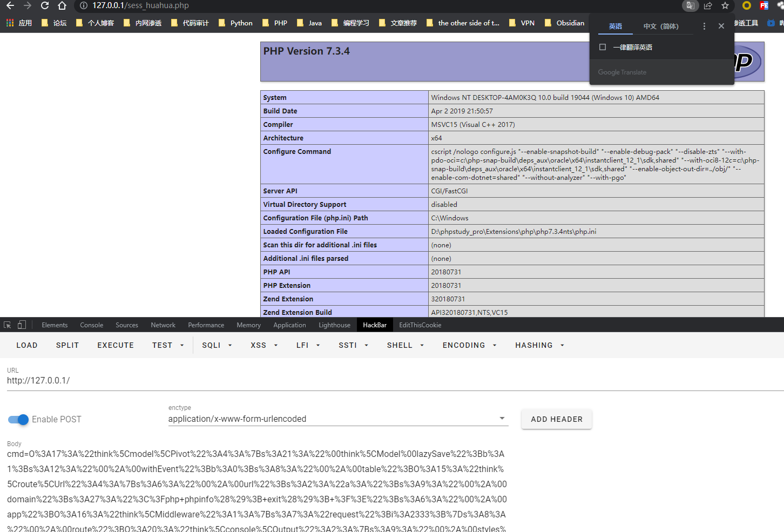Screen dimensions: 784x532
Task: Open the Python bookmark folder
Action: coord(235,23)
